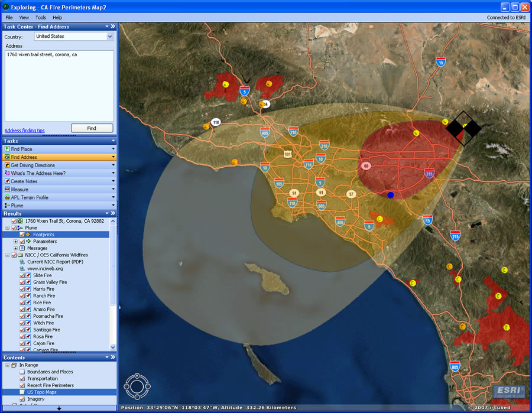532x413 pixels.
Task: Toggle the NICC / OES California Wildfires checkbox
Action: click(14, 255)
